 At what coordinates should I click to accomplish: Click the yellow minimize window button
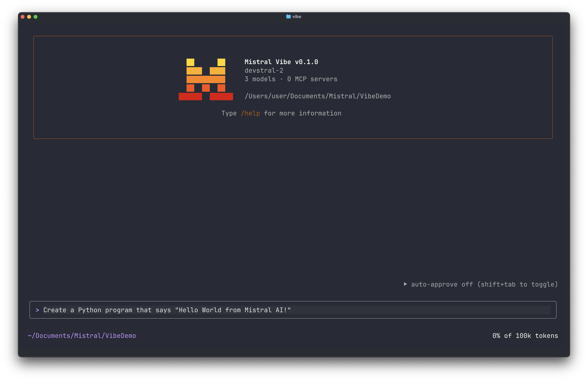(29, 17)
